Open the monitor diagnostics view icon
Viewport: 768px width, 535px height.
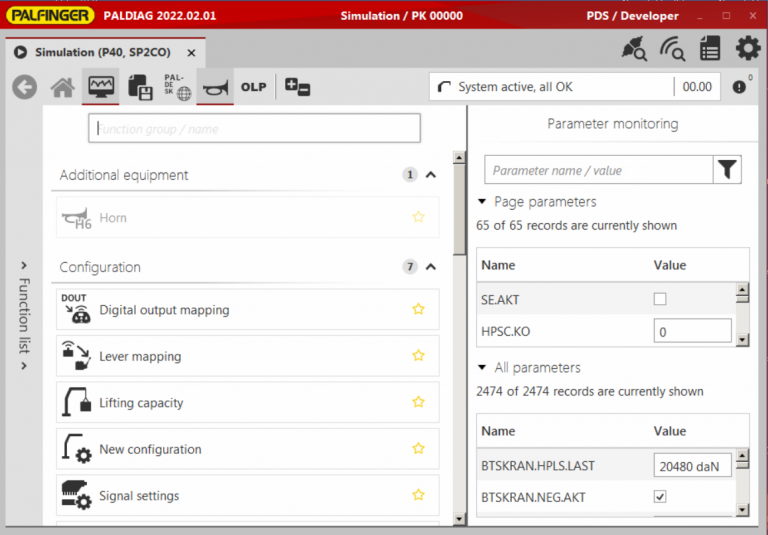click(x=100, y=87)
